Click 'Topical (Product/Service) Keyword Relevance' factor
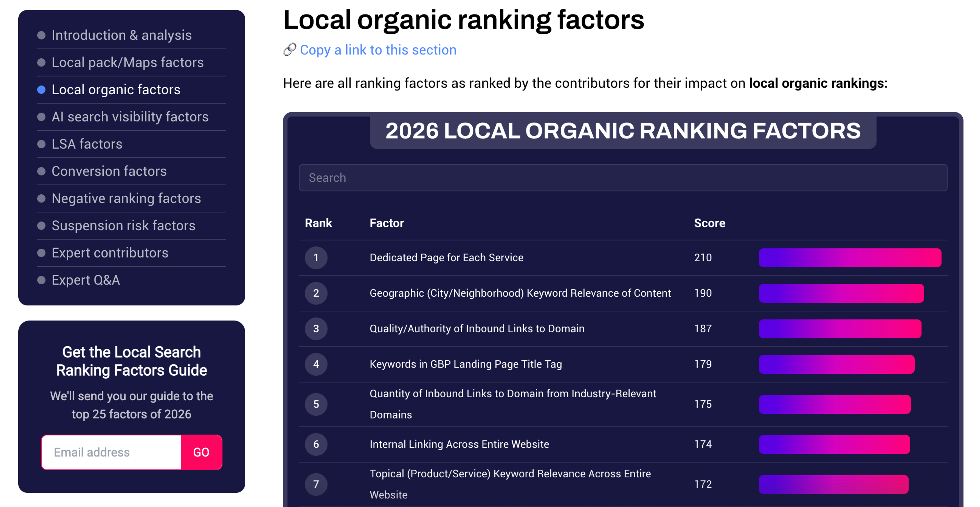The height and width of the screenshot is (507, 980). click(510, 484)
